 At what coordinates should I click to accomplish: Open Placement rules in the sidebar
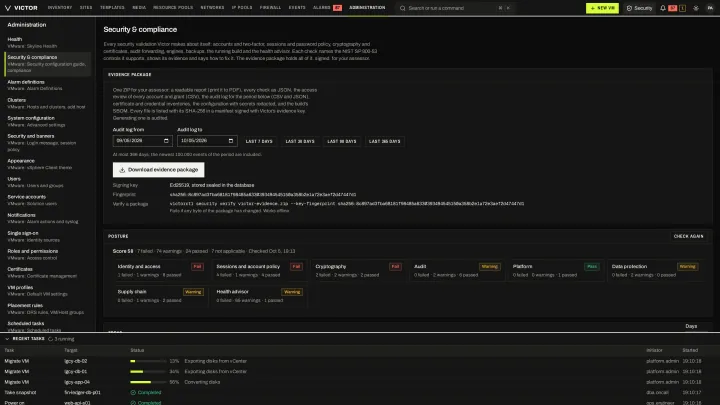(x=47, y=309)
